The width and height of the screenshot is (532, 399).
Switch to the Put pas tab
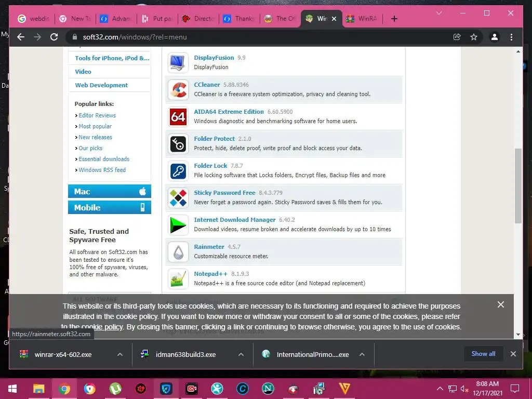click(x=157, y=19)
